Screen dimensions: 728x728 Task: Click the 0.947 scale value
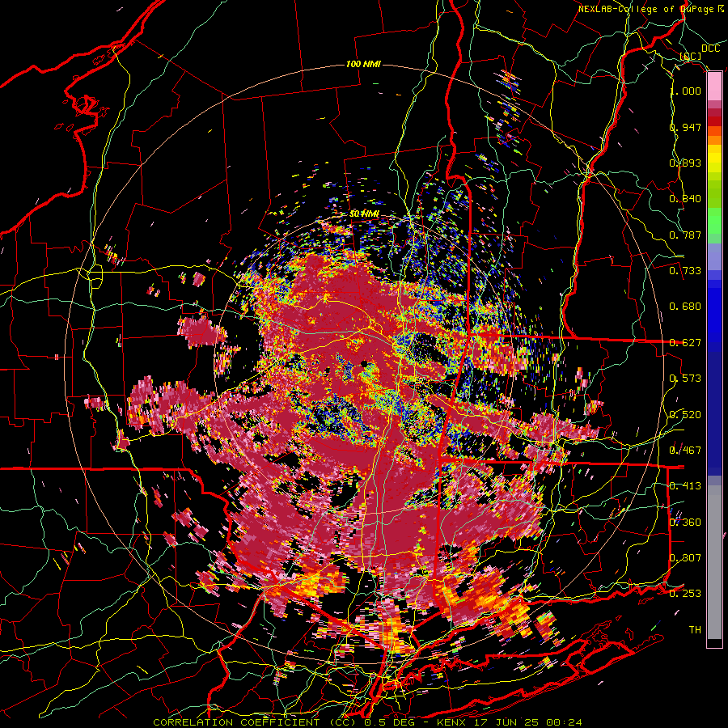pos(686,127)
